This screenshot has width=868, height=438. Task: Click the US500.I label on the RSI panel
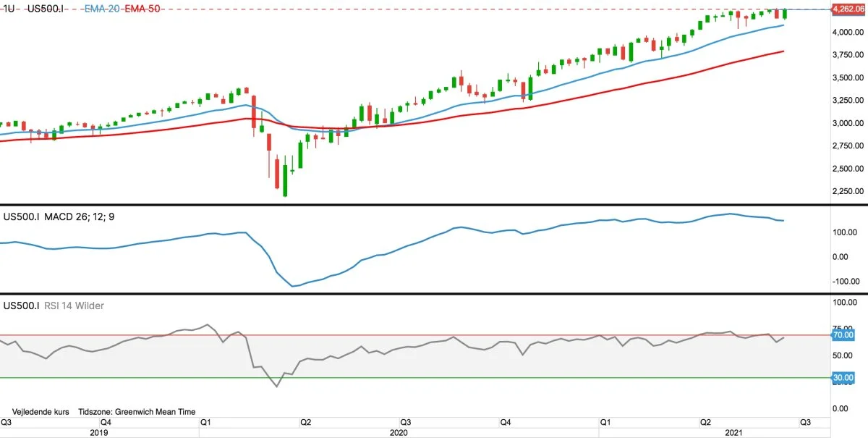(22, 306)
